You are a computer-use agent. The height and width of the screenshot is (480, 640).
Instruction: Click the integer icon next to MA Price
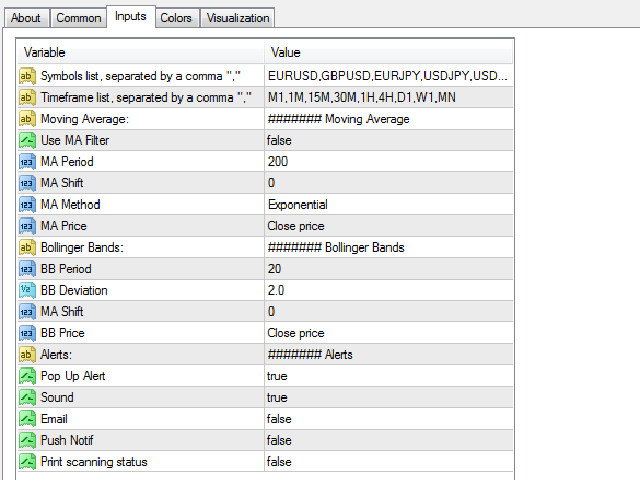point(27,226)
